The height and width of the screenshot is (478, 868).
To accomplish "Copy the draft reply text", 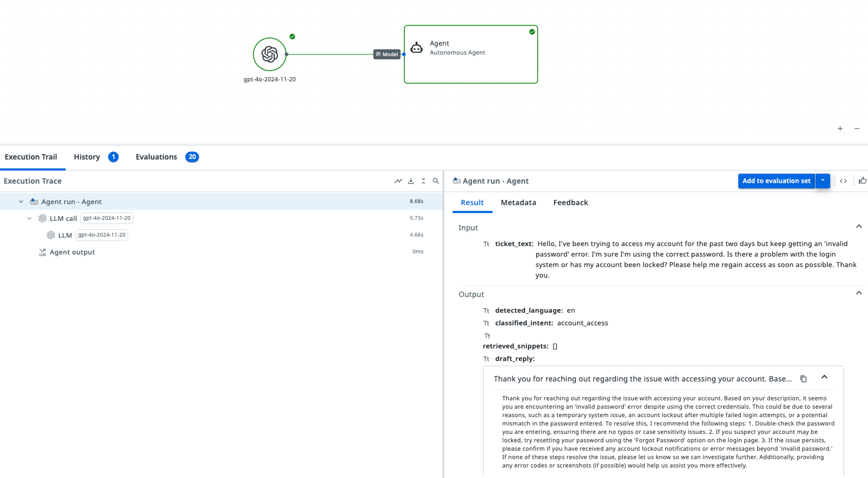I will (x=803, y=379).
